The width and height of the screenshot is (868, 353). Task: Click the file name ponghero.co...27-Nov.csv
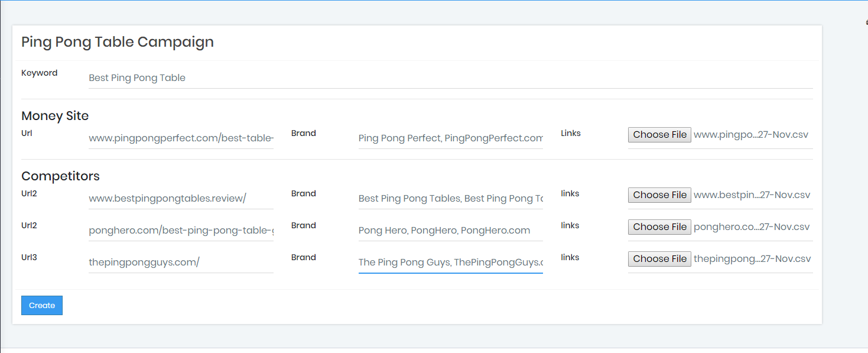coord(752,227)
